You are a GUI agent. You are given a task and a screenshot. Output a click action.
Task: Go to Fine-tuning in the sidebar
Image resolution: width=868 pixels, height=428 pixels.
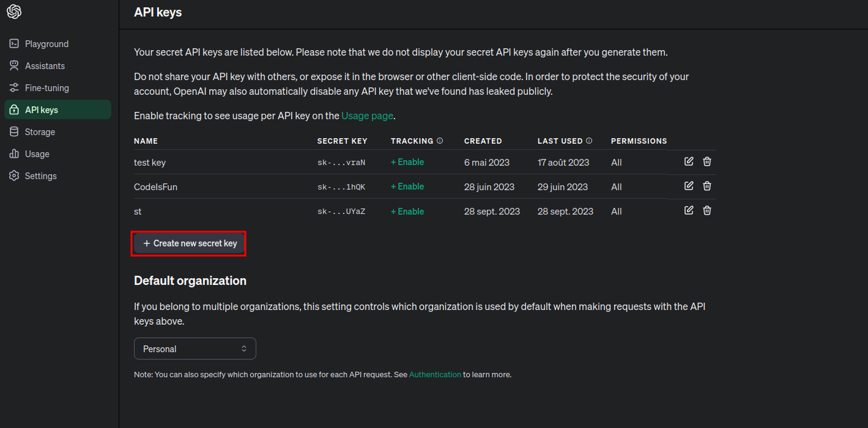[x=46, y=88]
